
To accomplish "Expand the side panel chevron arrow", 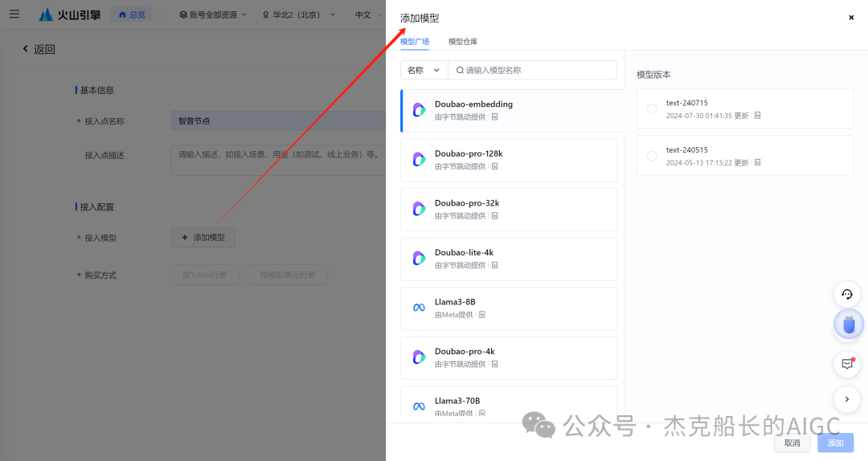I will tap(847, 399).
